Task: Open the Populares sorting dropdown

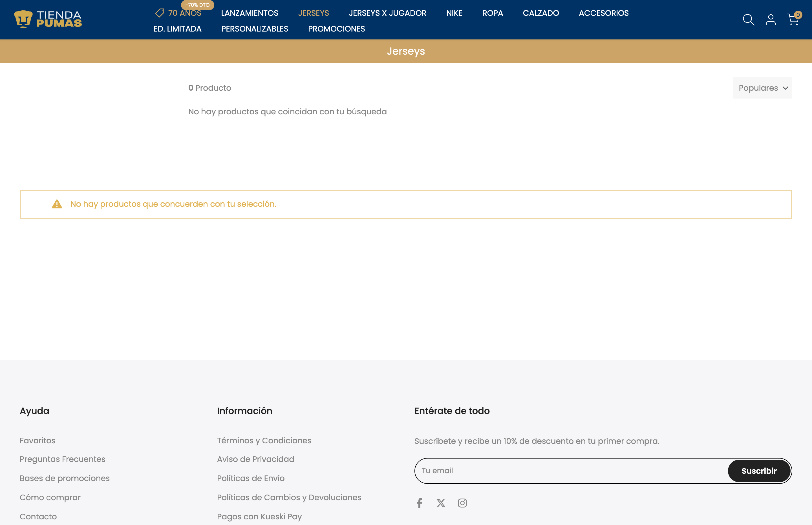Action: [762, 88]
